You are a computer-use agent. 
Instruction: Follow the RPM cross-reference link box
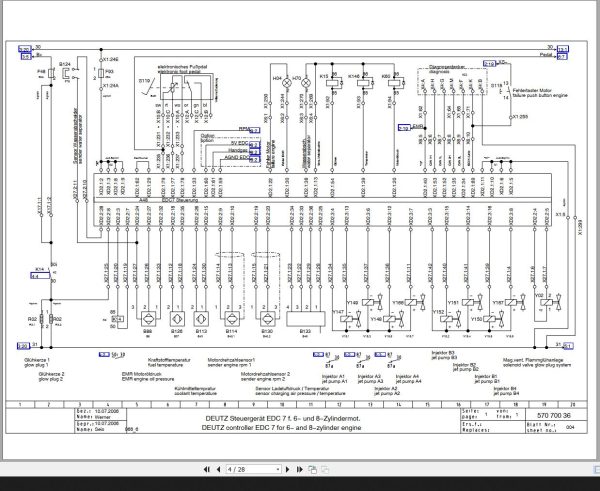255,130
